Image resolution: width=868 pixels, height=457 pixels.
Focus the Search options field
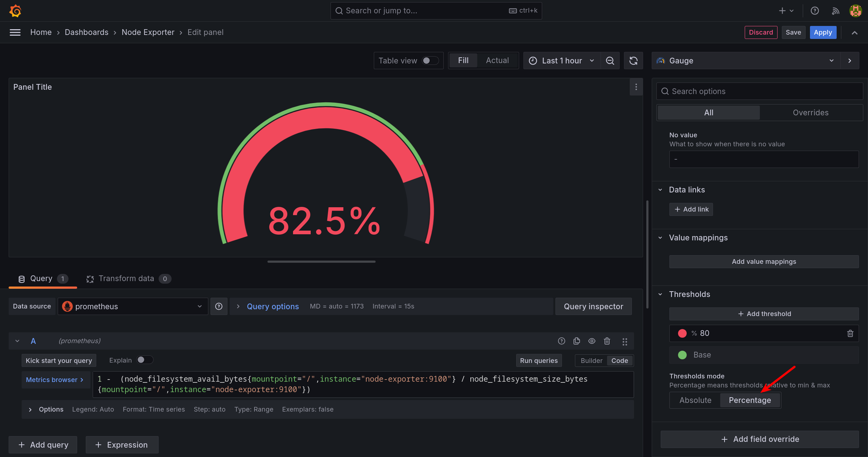[759, 92]
